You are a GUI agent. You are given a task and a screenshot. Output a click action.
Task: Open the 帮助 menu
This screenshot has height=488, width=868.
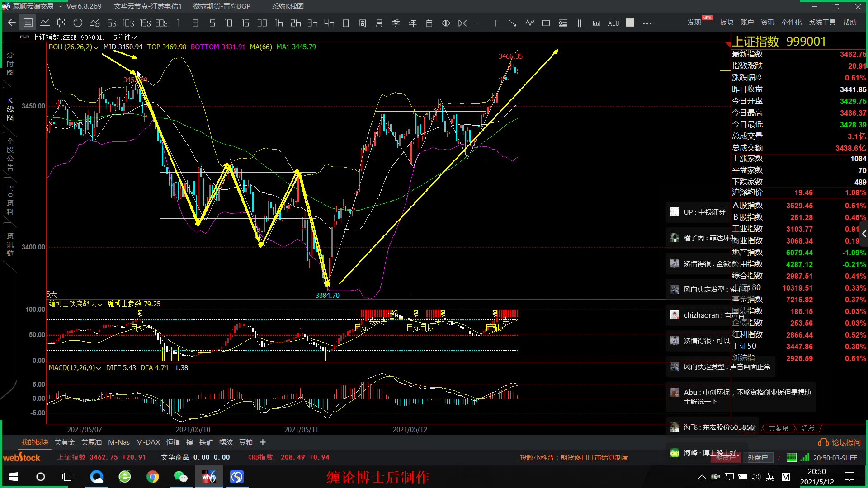tap(849, 22)
